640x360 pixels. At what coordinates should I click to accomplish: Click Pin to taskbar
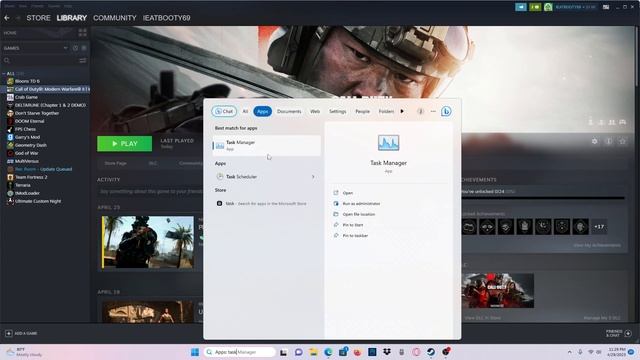coord(355,236)
